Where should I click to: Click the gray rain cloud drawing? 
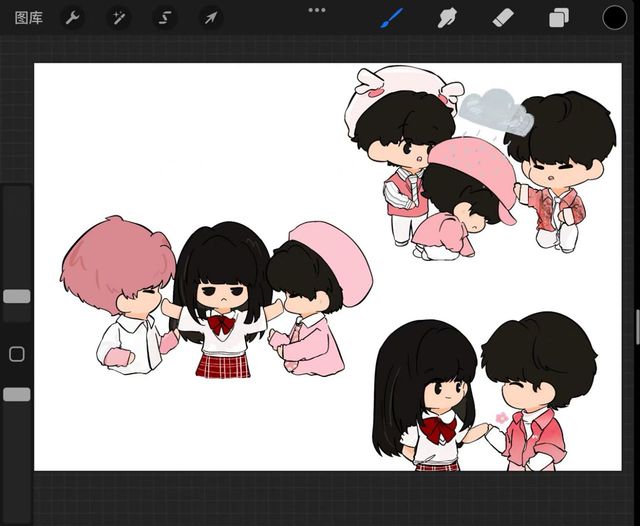click(496, 111)
